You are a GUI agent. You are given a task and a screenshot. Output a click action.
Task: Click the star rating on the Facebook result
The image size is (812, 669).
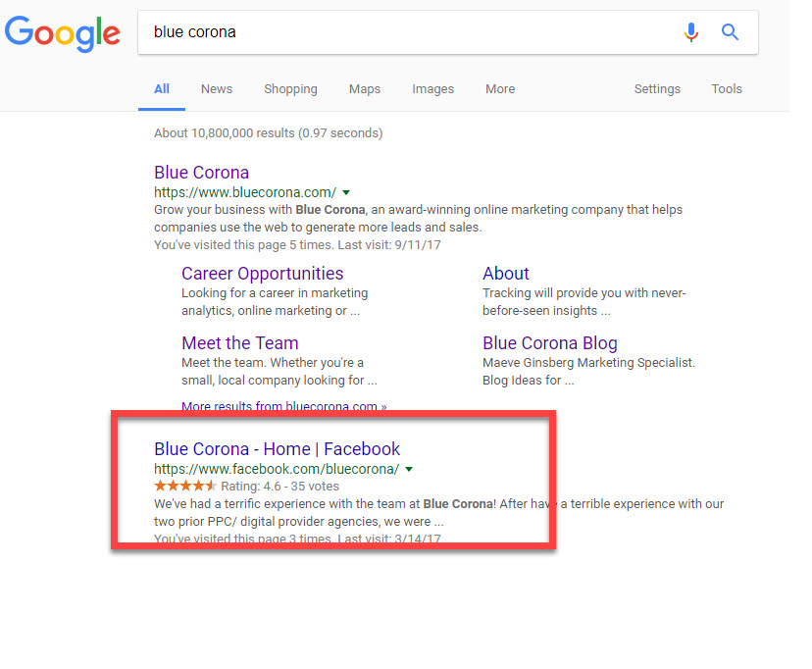(185, 486)
